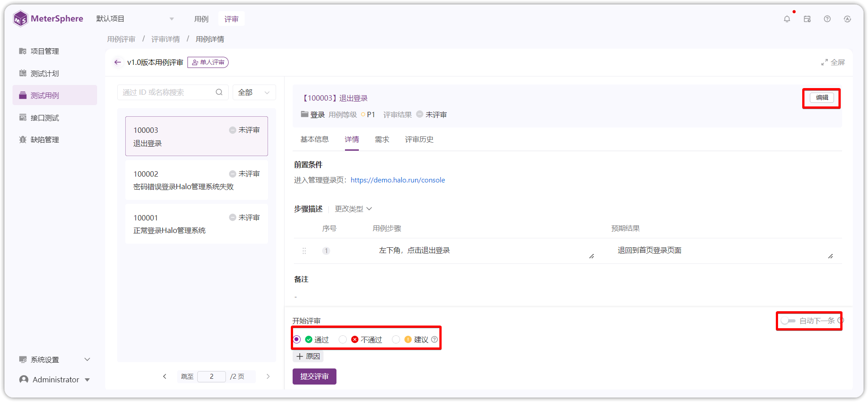Click the 用例评审 breadcrumb
The height and width of the screenshot is (402, 868).
(121, 39)
